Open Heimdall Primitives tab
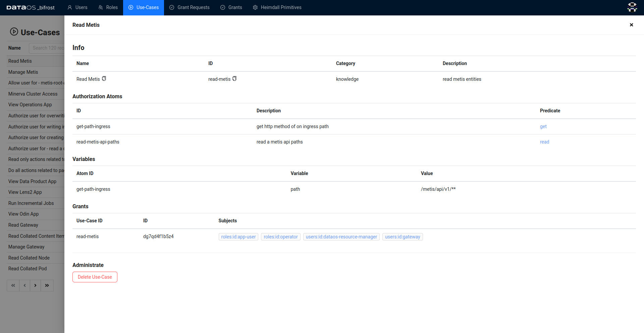Screen dimensions: 644x333 pyautogui.click(x=277, y=7)
